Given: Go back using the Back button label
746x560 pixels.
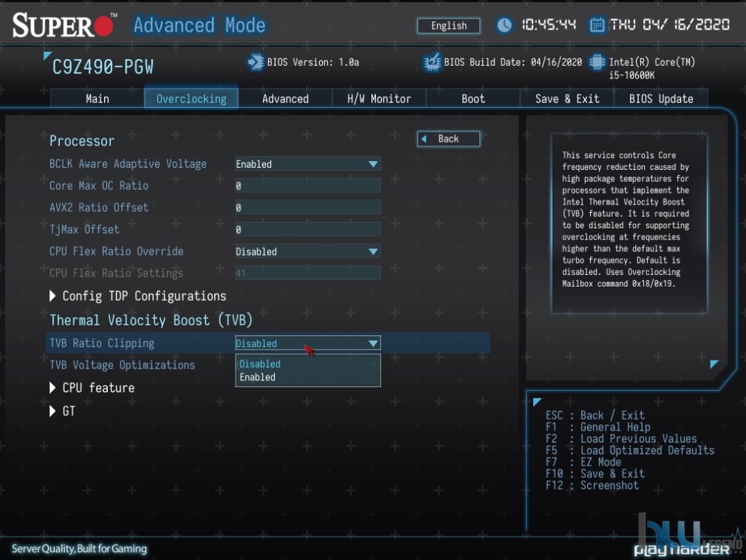Looking at the screenshot, I should coord(448,139).
